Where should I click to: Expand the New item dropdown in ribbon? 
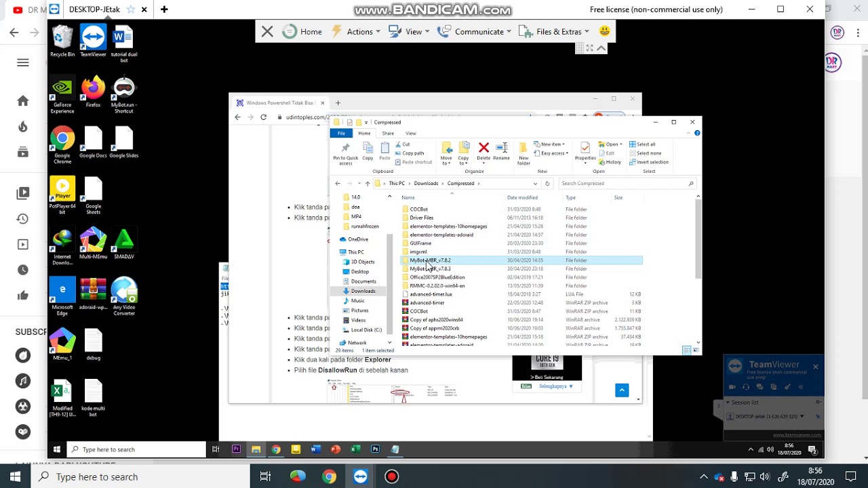[549, 144]
